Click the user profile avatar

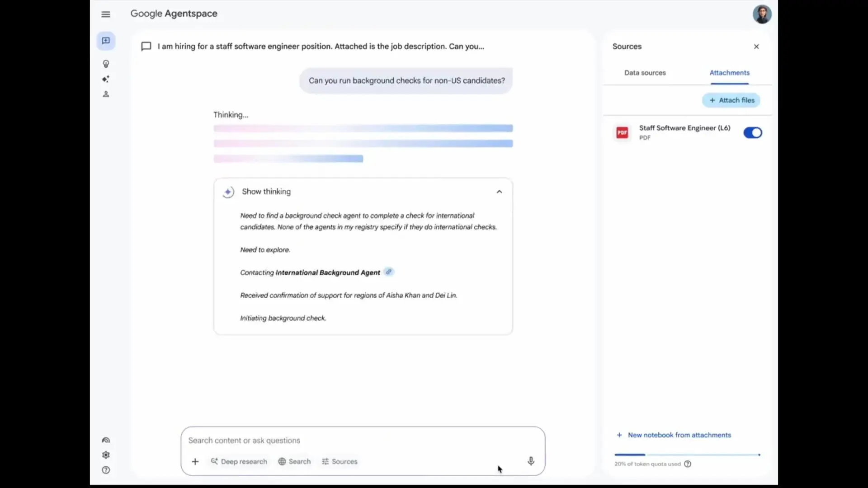pyautogui.click(x=762, y=14)
